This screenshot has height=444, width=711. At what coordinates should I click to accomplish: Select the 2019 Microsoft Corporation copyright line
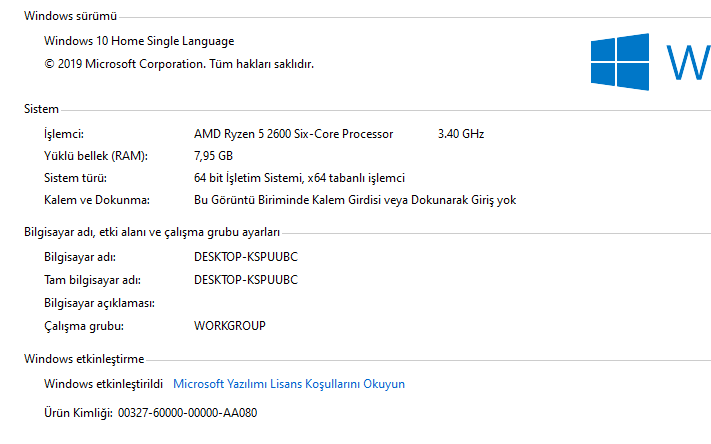coord(179,63)
